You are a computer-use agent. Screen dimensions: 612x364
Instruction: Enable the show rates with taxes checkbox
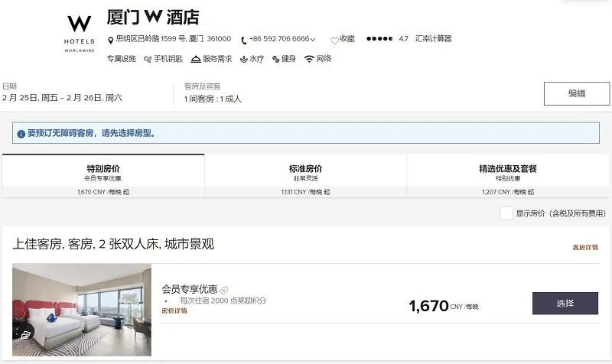[506, 213]
